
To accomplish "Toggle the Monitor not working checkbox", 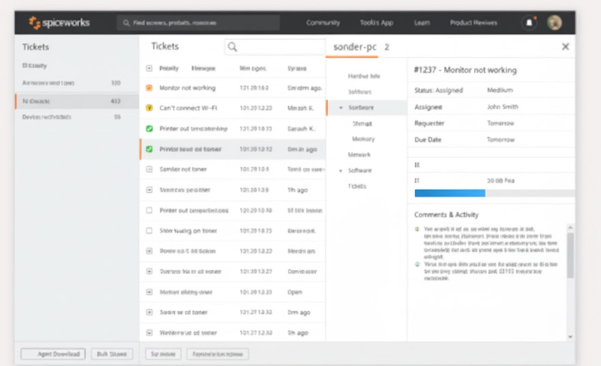I will pos(149,88).
